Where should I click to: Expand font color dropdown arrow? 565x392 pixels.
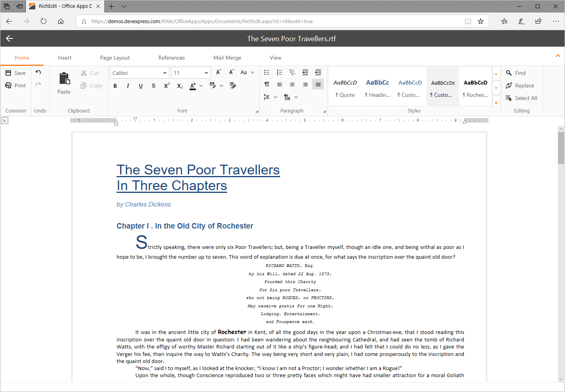pos(201,86)
